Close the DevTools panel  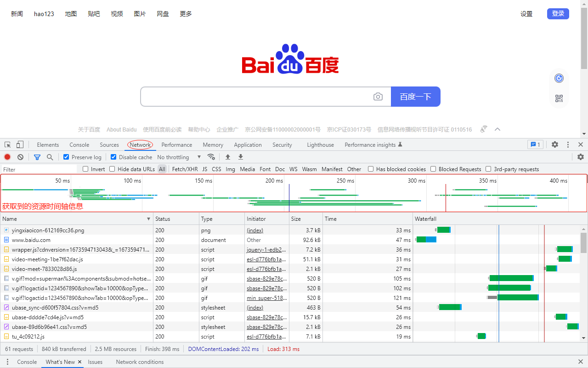tap(581, 144)
